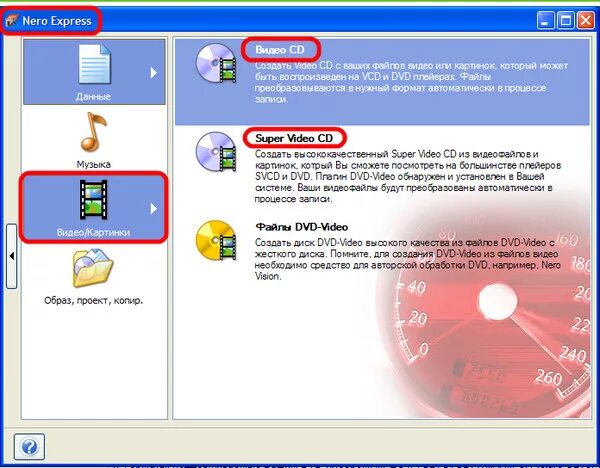The image size is (600, 468).
Task: Choose the Видео/Картинки filmstrip icon
Action: 93,200
